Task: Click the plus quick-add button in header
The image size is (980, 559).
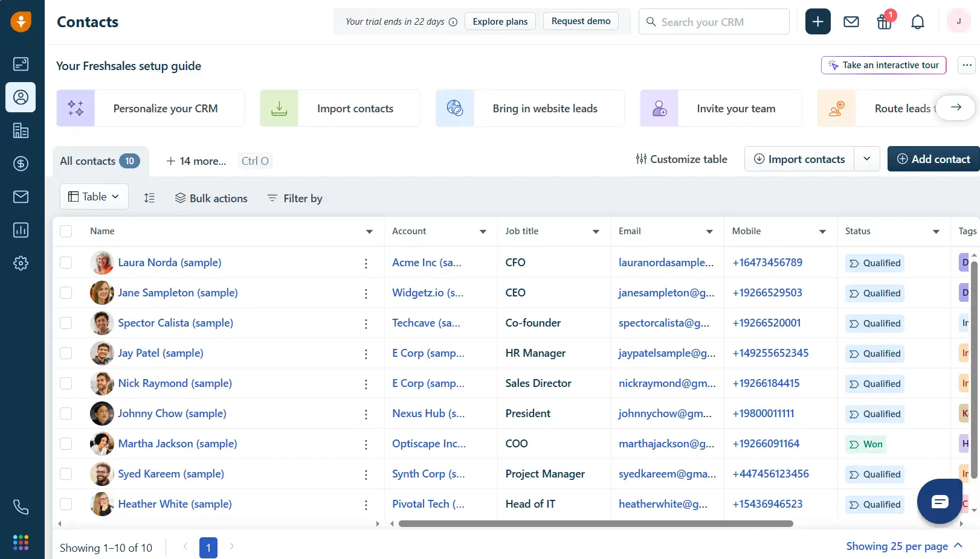Action: 817,22
